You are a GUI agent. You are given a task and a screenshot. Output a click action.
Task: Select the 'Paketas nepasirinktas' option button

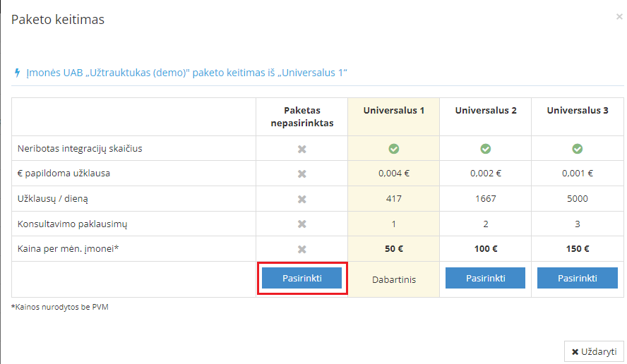tap(301, 278)
